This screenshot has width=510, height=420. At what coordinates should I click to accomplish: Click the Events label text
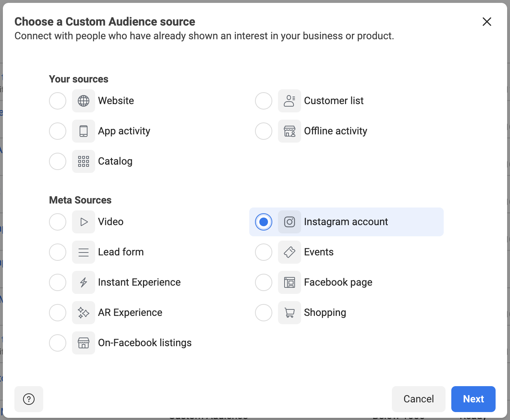[x=319, y=252]
